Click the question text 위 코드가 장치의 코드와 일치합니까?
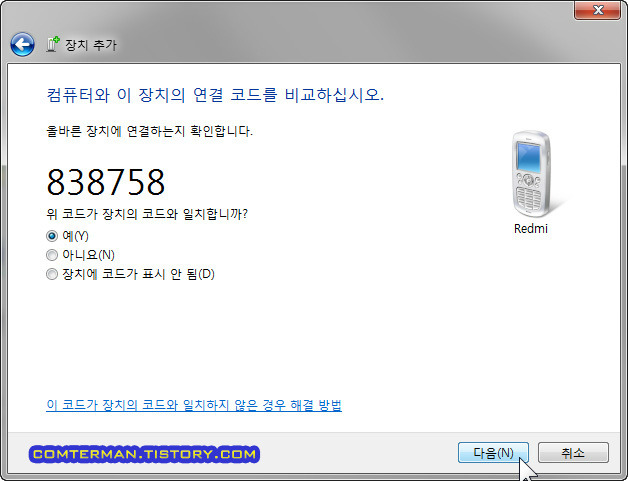 147,214
